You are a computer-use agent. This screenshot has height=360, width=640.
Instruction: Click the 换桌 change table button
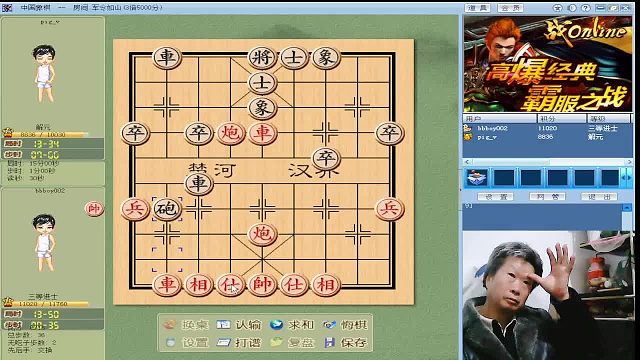187,325
